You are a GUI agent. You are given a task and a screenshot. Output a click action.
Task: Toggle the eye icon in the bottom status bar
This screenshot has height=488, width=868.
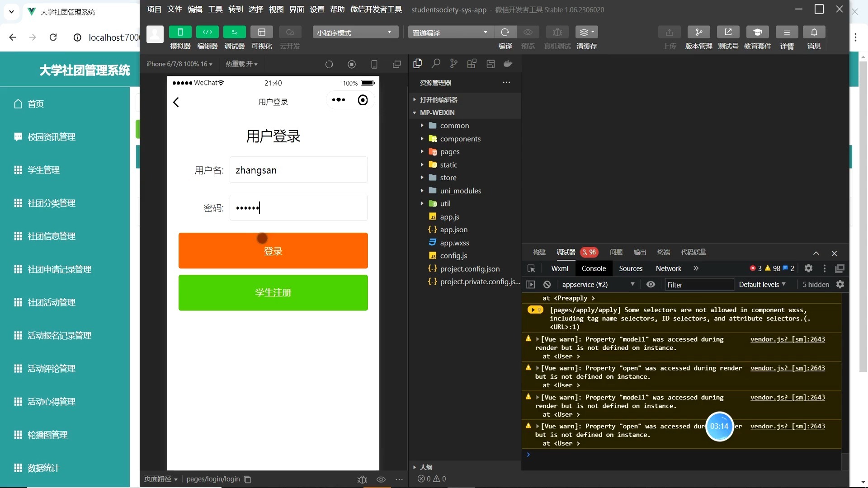pyautogui.click(x=381, y=479)
